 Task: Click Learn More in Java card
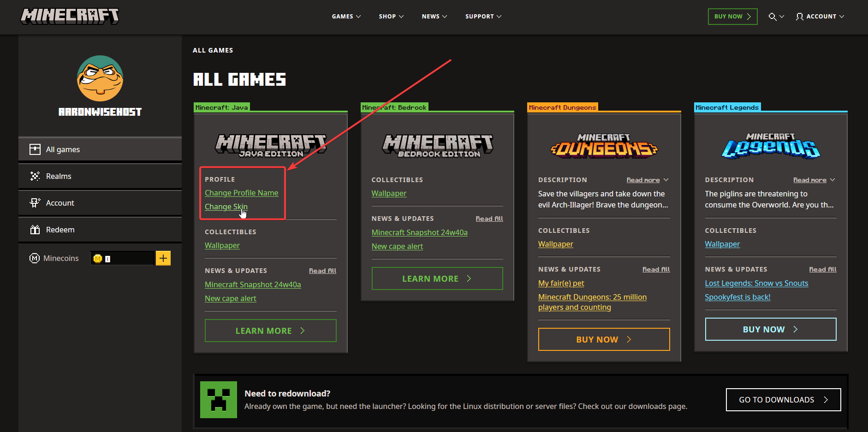pyautogui.click(x=271, y=331)
